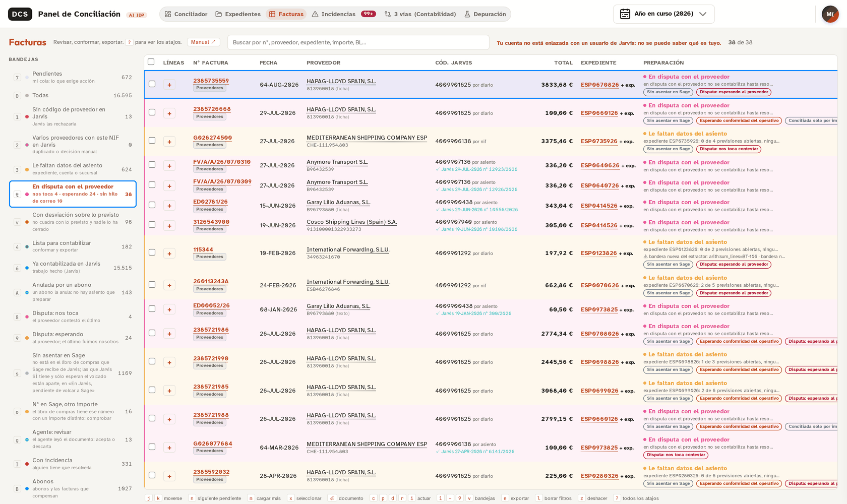847x504 pixels.
Task: Check the box for invoice 2385735559
Action: [x=152, y=84]
